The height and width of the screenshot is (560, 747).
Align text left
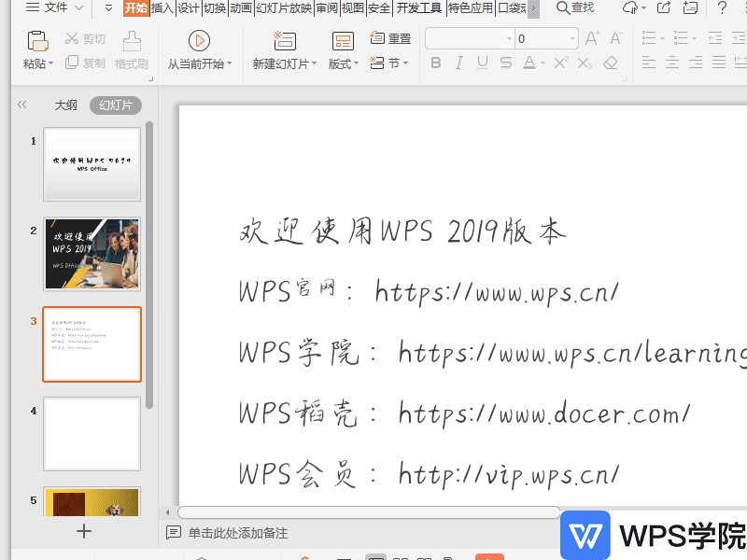tap(649, 63)
